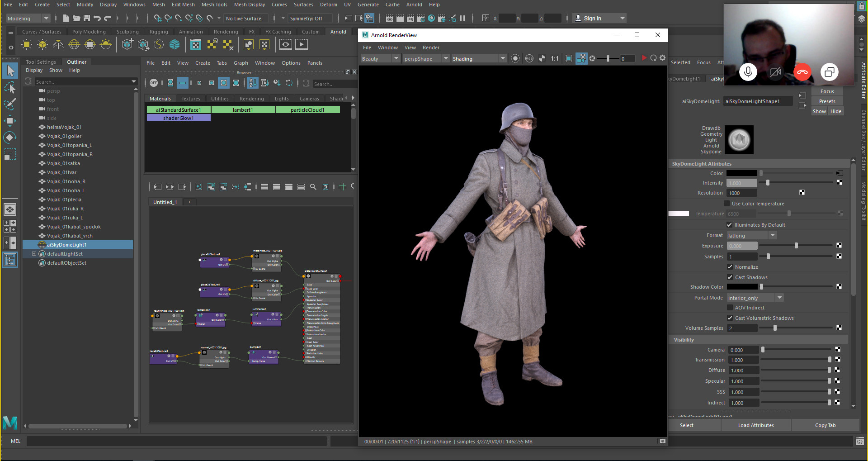Hang up call with red button

point(802,72)
